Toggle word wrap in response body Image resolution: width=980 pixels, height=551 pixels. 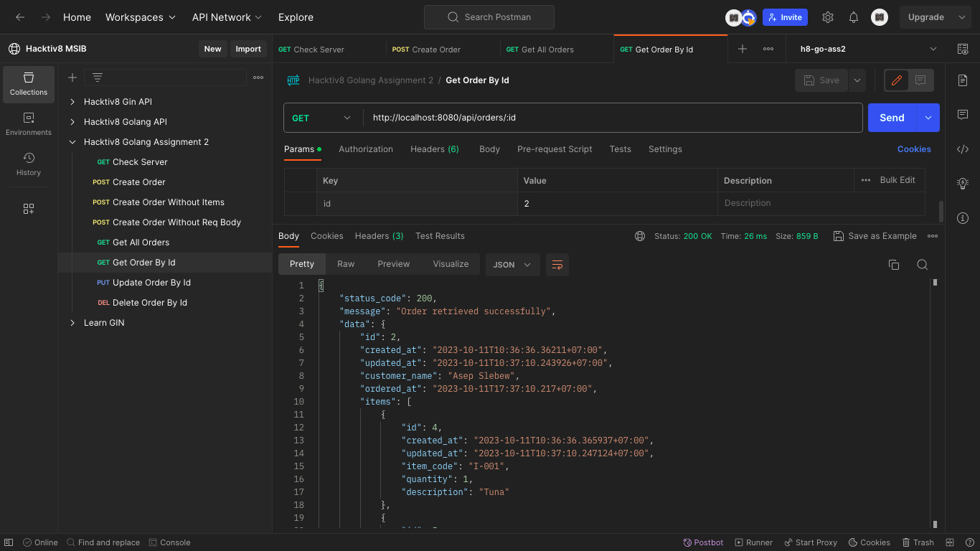(x=557, y=265)
